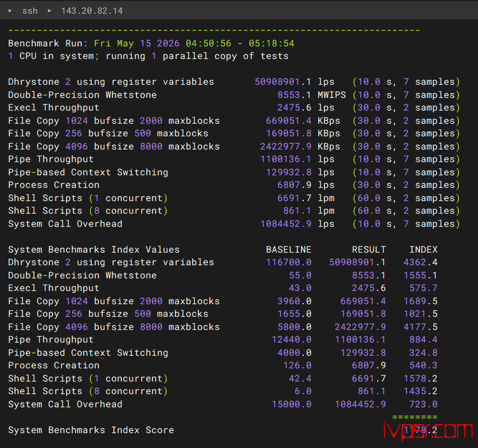478x448 pixels.
Task: Click the arrow icon before ssh
Action: (x=10, y=11)
